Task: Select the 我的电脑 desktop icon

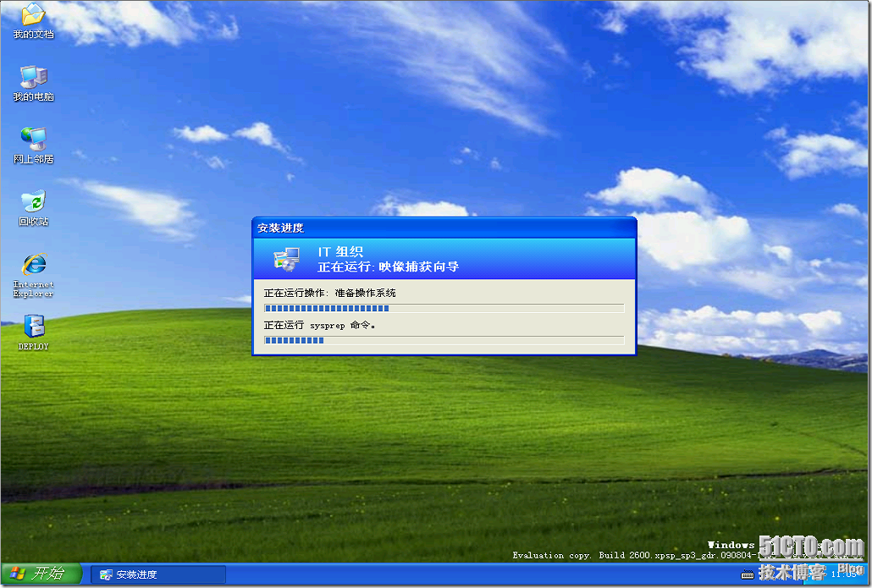Action: point(33,84)
